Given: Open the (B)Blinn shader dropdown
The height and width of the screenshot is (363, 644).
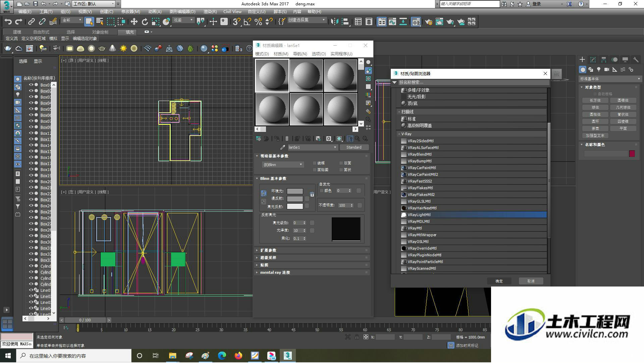Looking at the screenshot, I should (283, 165).
